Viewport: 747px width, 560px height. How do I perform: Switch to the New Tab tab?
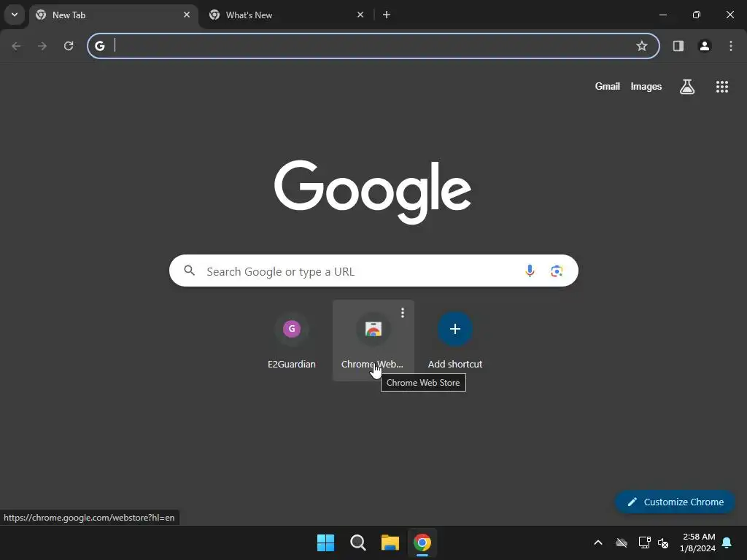coord(114,15)
